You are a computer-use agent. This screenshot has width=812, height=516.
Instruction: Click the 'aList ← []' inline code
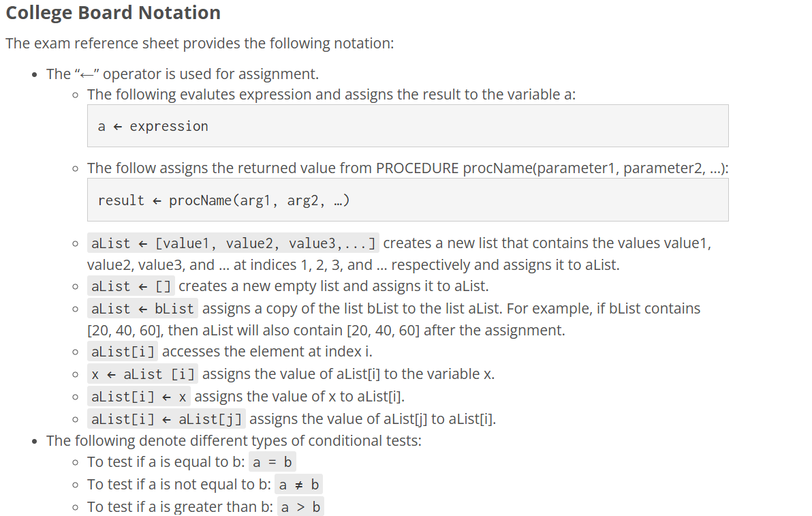[131, 286]
